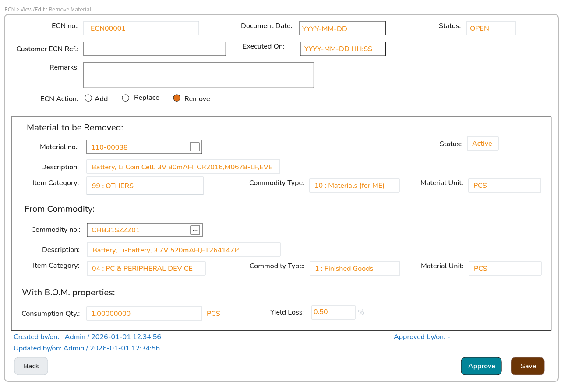Click the From Commodity heading
This screenshot has width=568, height=392.
click(60, 209)
